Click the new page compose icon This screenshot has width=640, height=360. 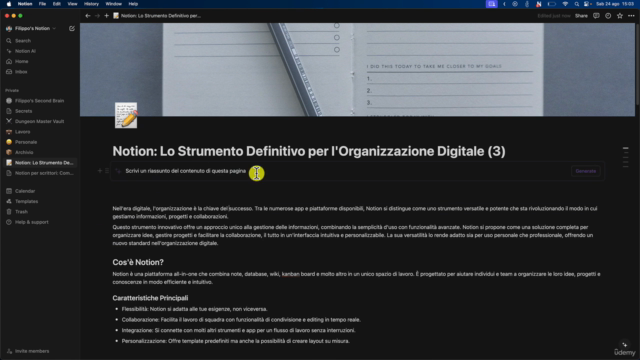pyautogui.click(x=72, y=28)
